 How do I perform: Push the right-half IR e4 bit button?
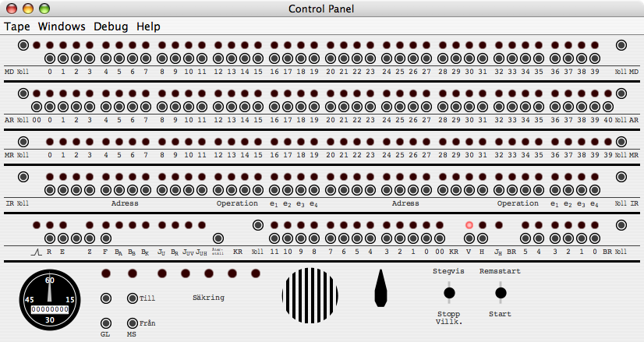(595, 191)
